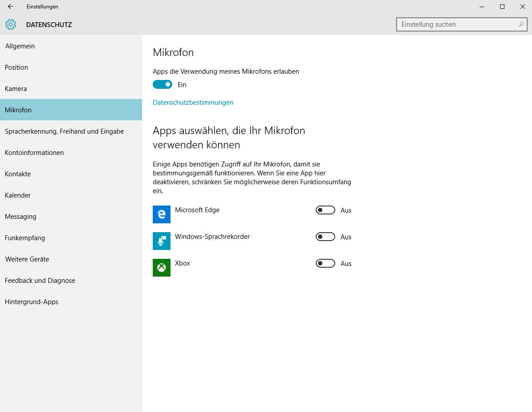Image resolution: width=532 pixels, height=412 pixels.
Task: Select the Mikrofon section in sidebar
Action: 71,110
